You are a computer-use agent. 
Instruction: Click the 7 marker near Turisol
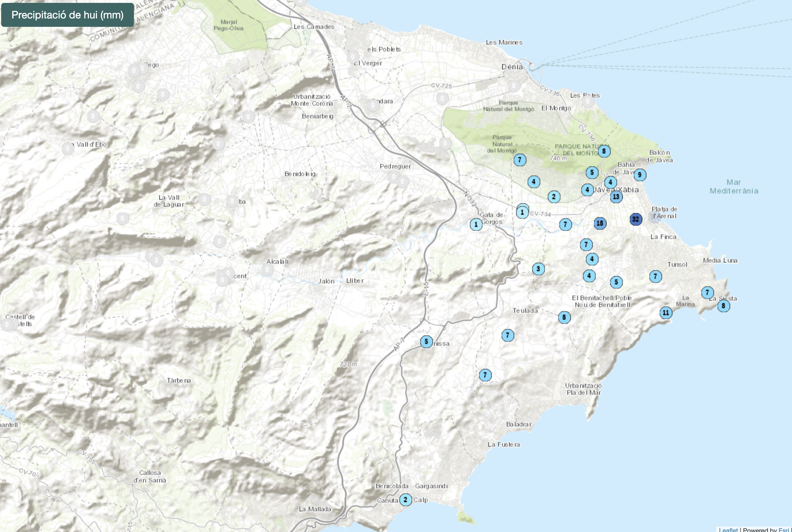click(655, 276)
